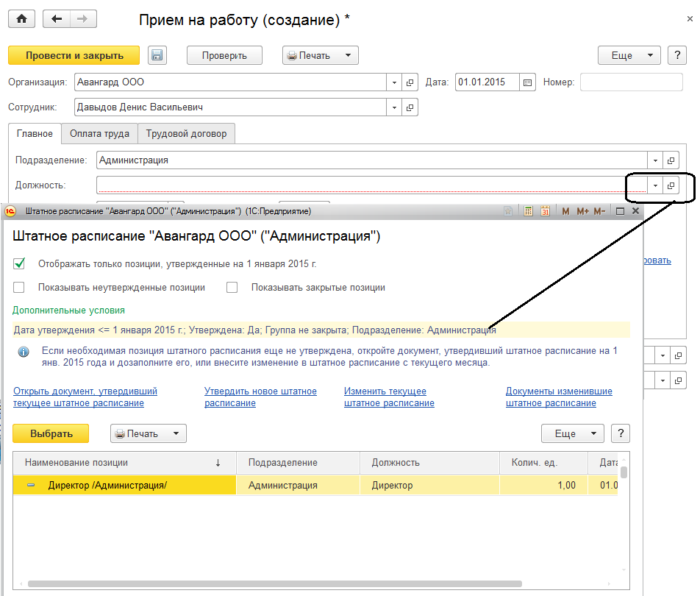This screenshot has width=700, height=596.
Task: Open the calculator in the window title bar
Action: coord(528,211)
